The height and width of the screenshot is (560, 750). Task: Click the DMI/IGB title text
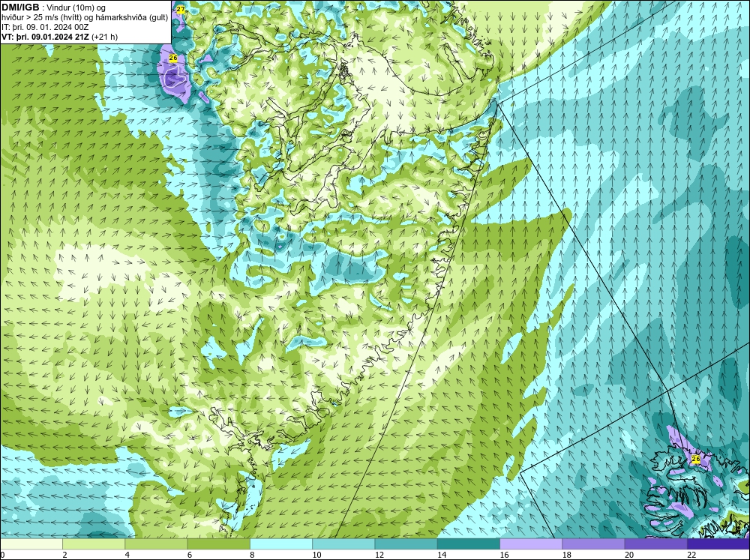[20, 7]
